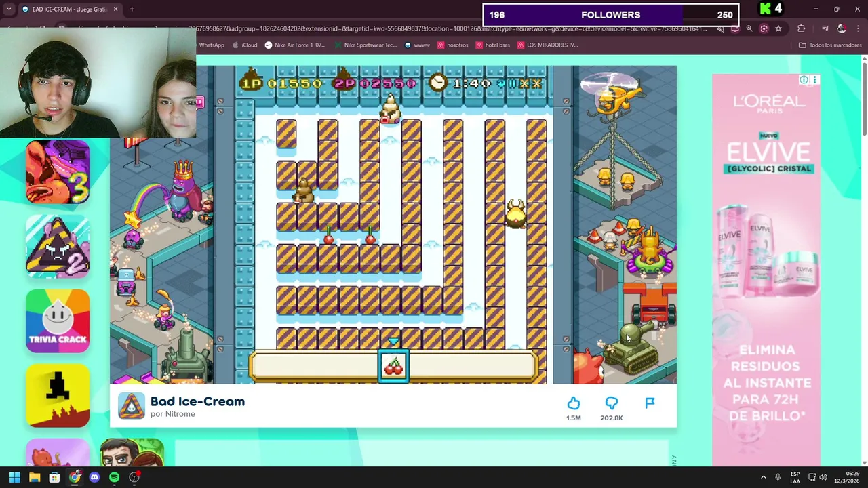Open Spotify from the taskbar
868x488 pixels.
(x=114, y=478)
